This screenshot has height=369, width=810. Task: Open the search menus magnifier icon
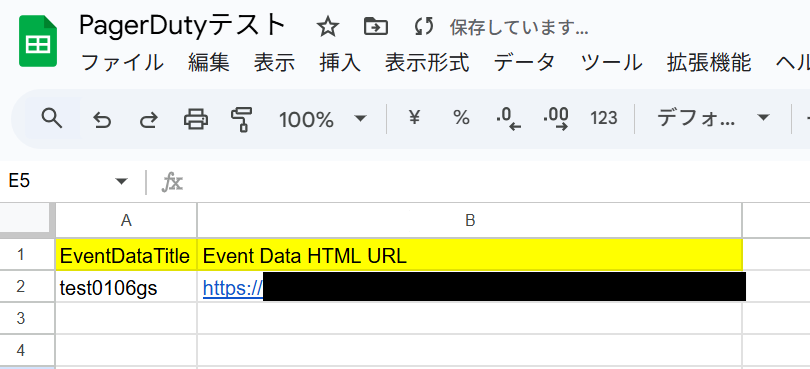pyautogui.click(x=52, y=119)
